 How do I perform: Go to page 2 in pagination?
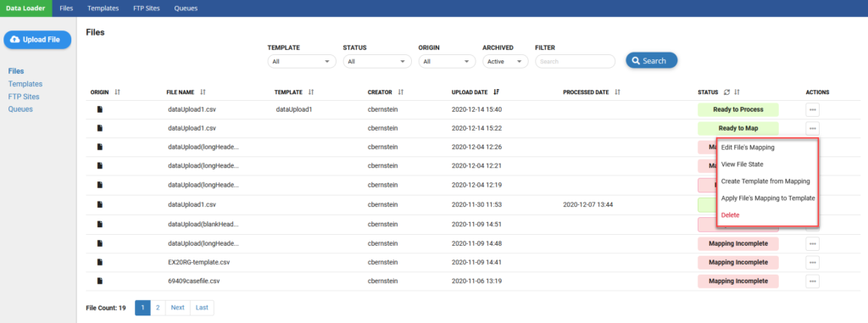tap(158, 308)
